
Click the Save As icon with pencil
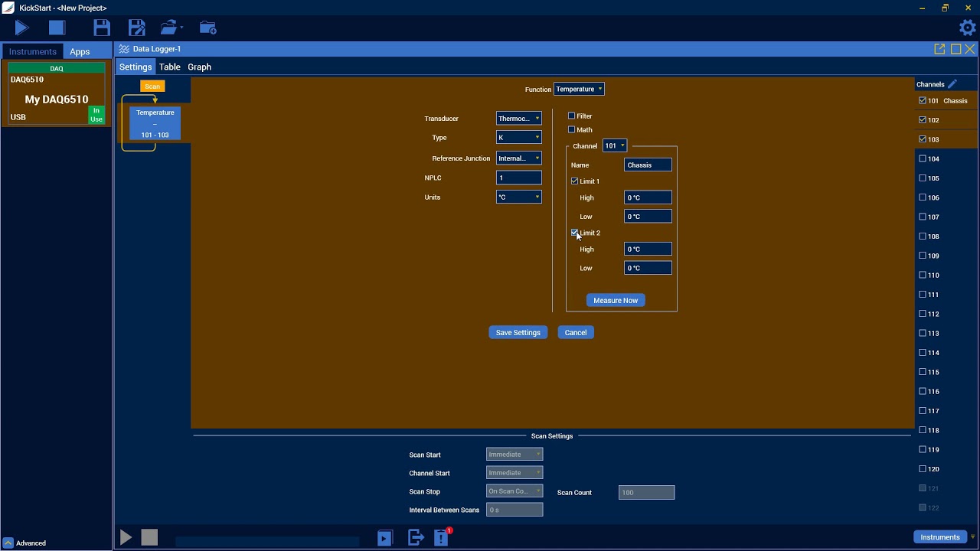137,28
